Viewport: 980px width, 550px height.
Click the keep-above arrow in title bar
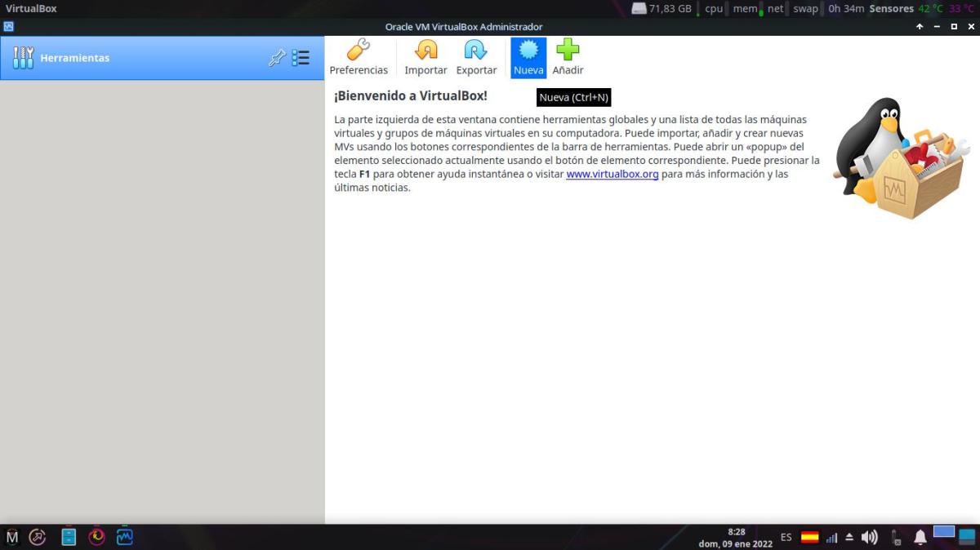pos(920,27)
